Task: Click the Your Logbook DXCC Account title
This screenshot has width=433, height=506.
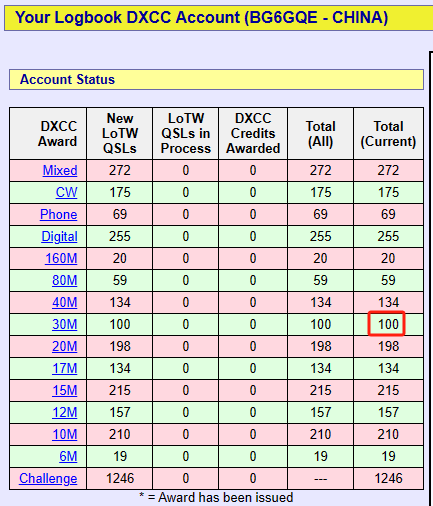Action: point(202,17)
